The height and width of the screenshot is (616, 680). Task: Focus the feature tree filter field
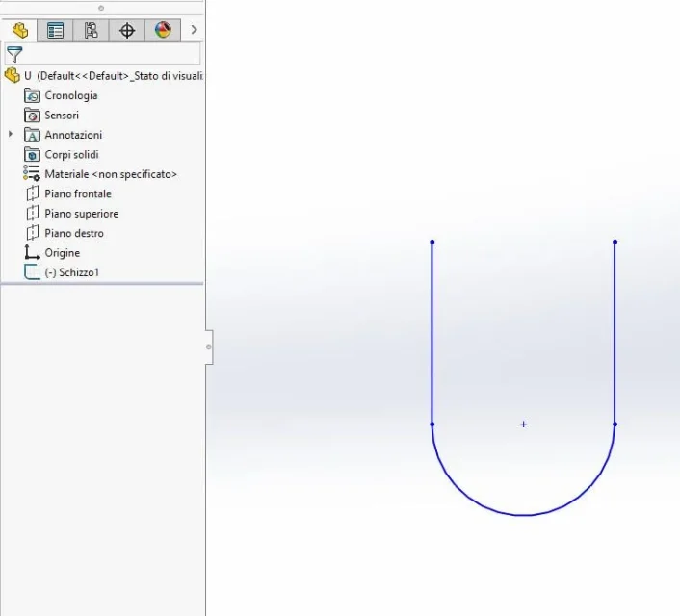pyautogui.click(x=103, y=54)
